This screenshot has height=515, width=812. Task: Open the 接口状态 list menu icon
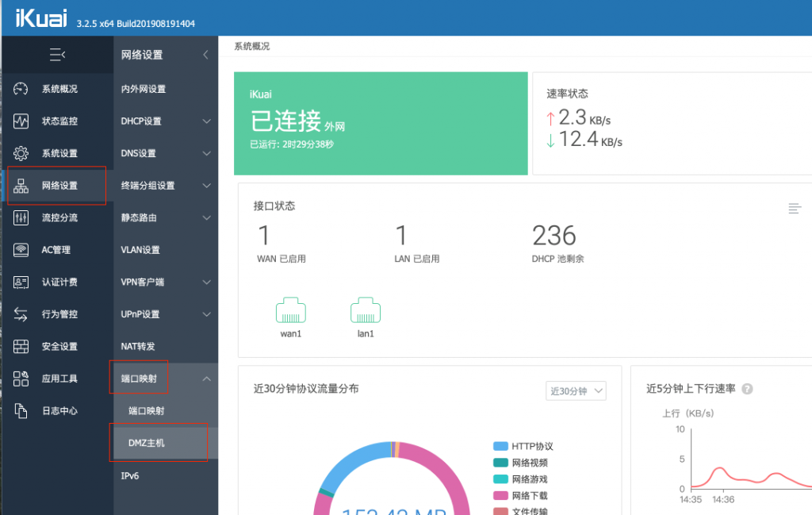coord(795,208)
